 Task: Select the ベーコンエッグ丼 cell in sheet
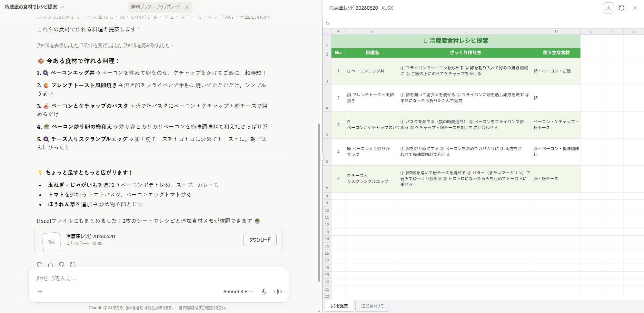click(x=372, y=71)
